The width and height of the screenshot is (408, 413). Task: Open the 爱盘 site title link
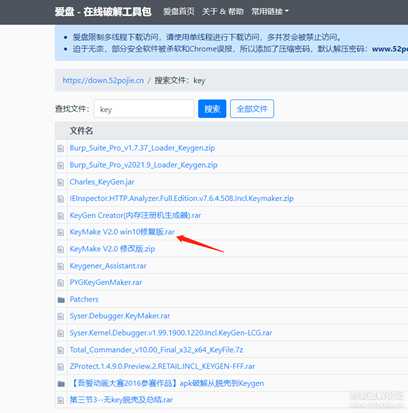[x=103, y=12]
